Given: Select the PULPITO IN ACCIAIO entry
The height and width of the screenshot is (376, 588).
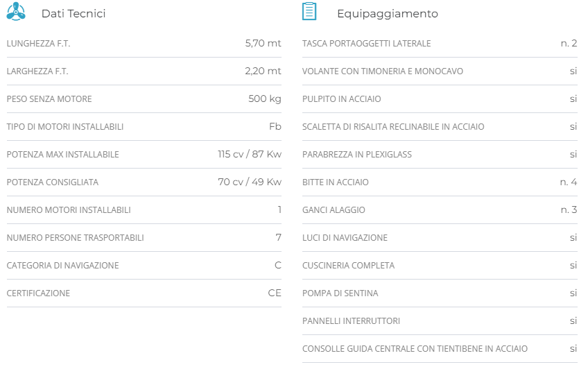Looking at the screenshot, I should [x=341, y=99].
